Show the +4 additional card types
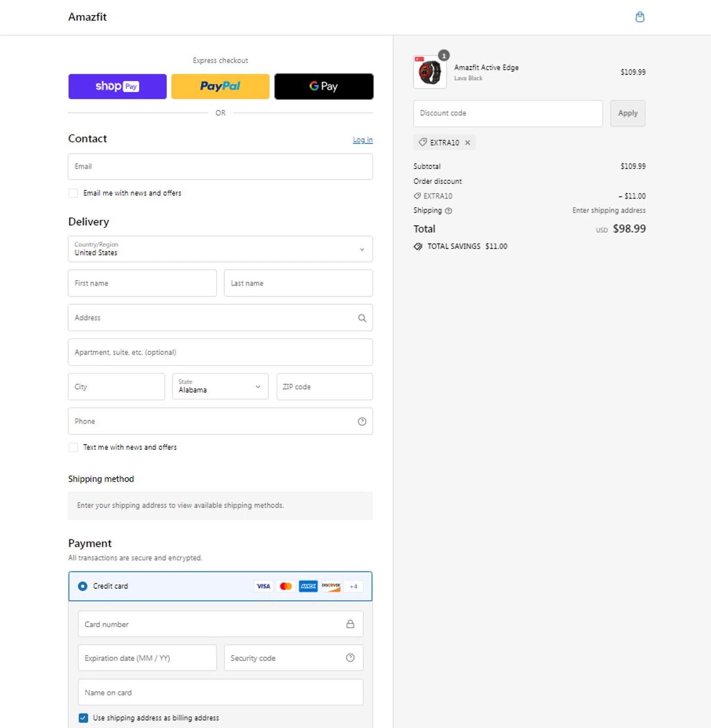 353,586
